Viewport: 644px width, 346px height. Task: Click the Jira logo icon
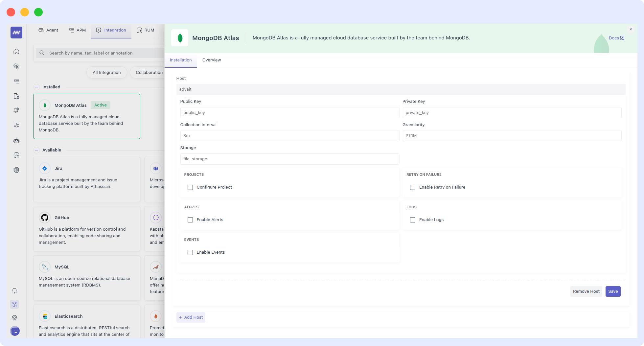pos(45,168)
